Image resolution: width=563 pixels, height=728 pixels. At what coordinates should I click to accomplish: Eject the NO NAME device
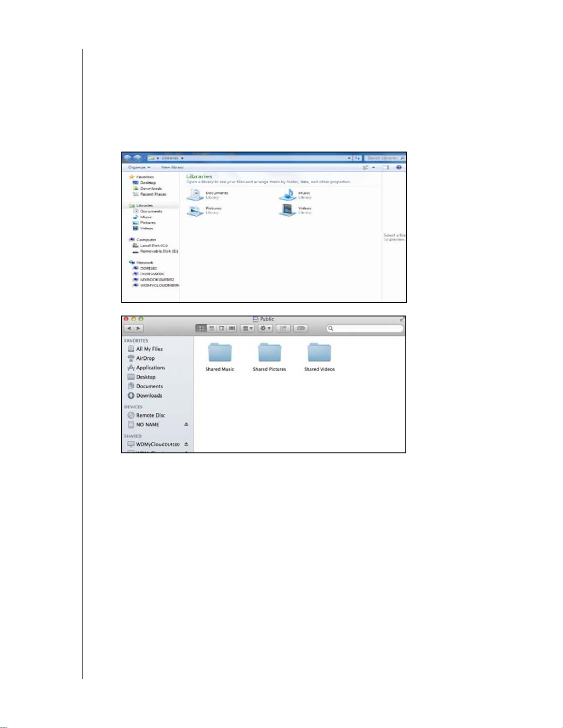pos(186,424)
